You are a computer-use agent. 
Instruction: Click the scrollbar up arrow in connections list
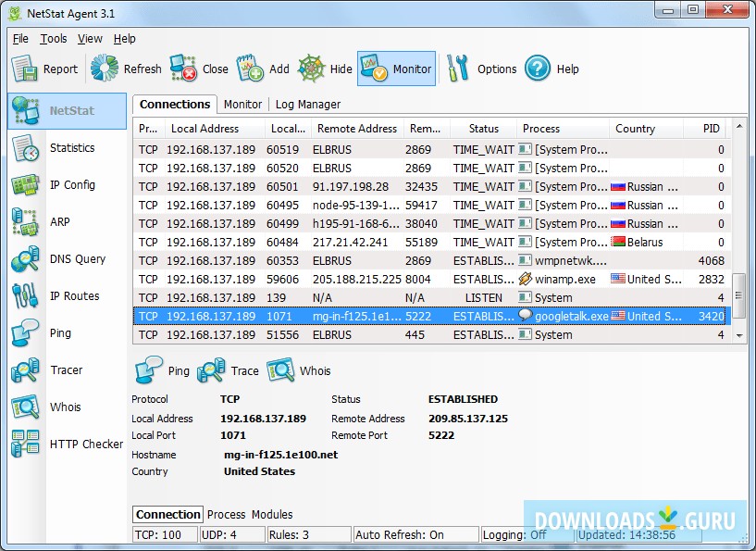pyautogui.click(x=739, y=127)
